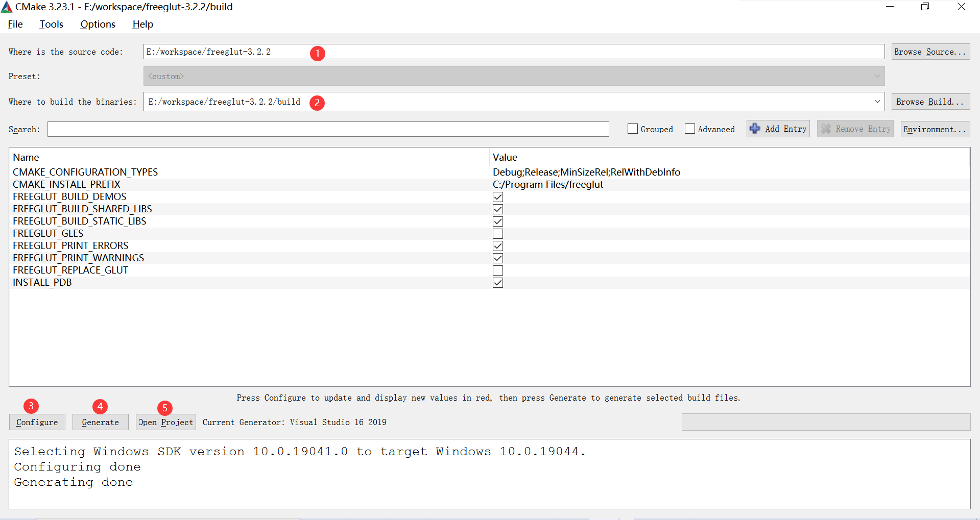
Task: Uncheck FREEGLUT_PRINT_WARNINGS checkbox
Action: [498, 258]
